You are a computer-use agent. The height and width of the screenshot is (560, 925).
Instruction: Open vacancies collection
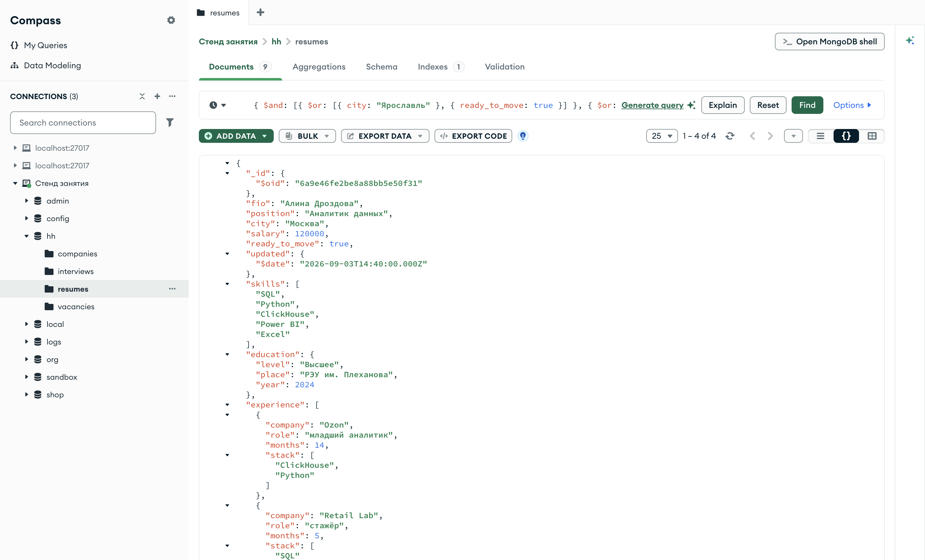[x=76, y=307]
